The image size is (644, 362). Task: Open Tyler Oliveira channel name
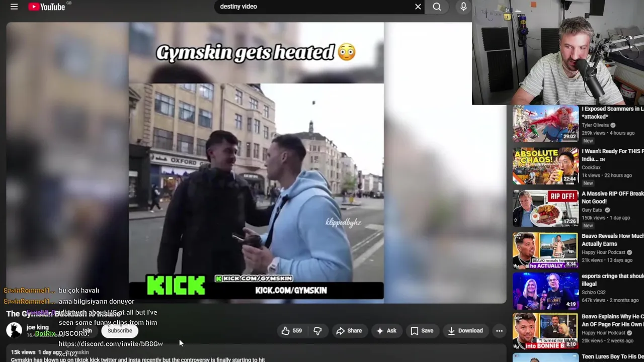[x=595, y=125]
